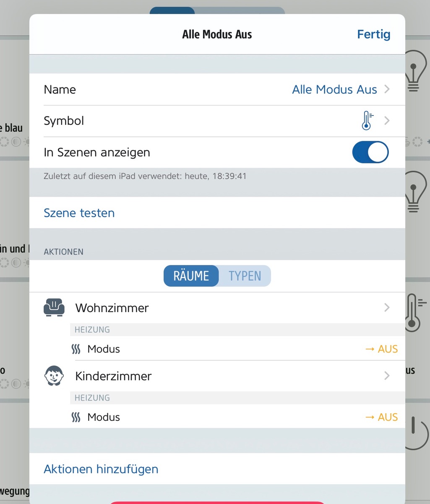Tap Fertig to finish editing
The height and width of the screenshot is (504, 430).
point(373,34)
